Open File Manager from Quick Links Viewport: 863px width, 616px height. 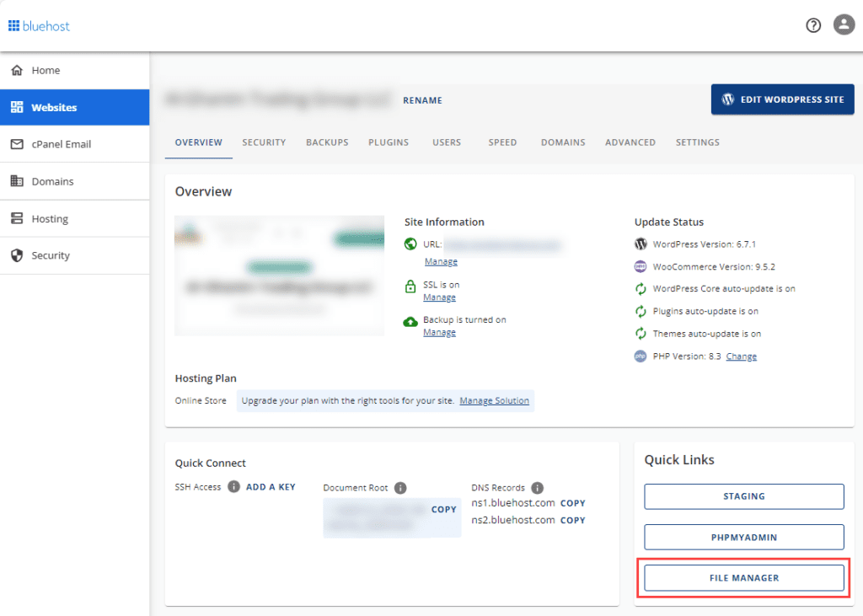click(x=744, y=578)
